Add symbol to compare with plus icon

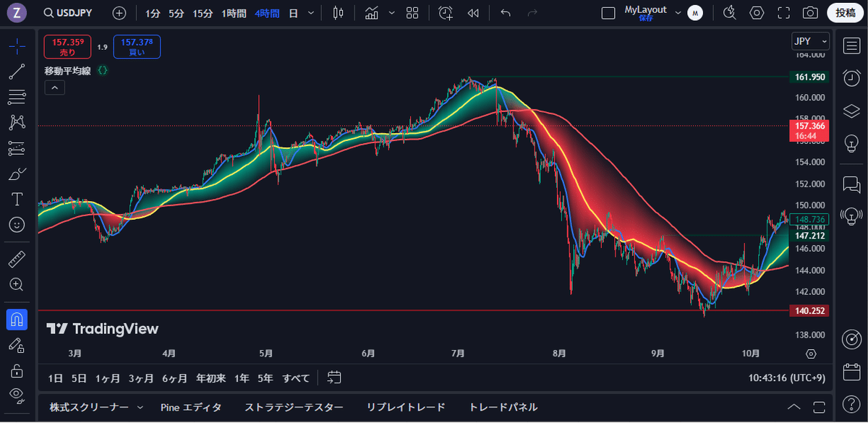tap(119, 13)
